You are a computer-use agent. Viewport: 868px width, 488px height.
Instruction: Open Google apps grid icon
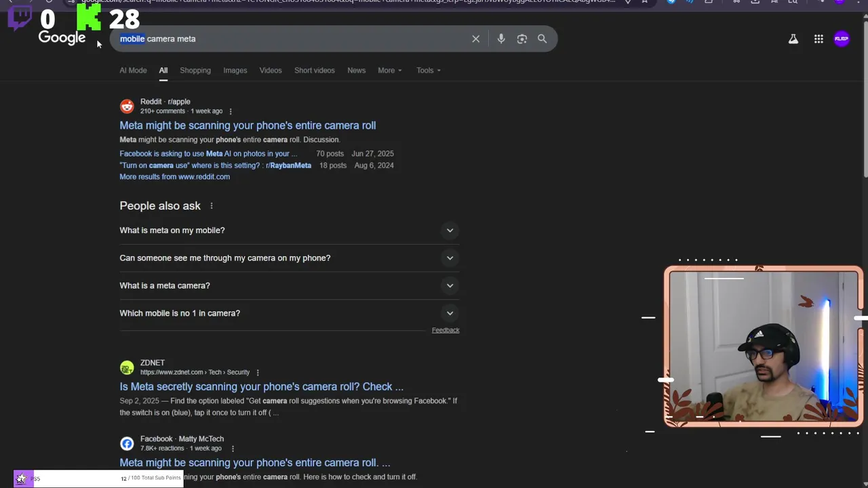pos(818,39)
